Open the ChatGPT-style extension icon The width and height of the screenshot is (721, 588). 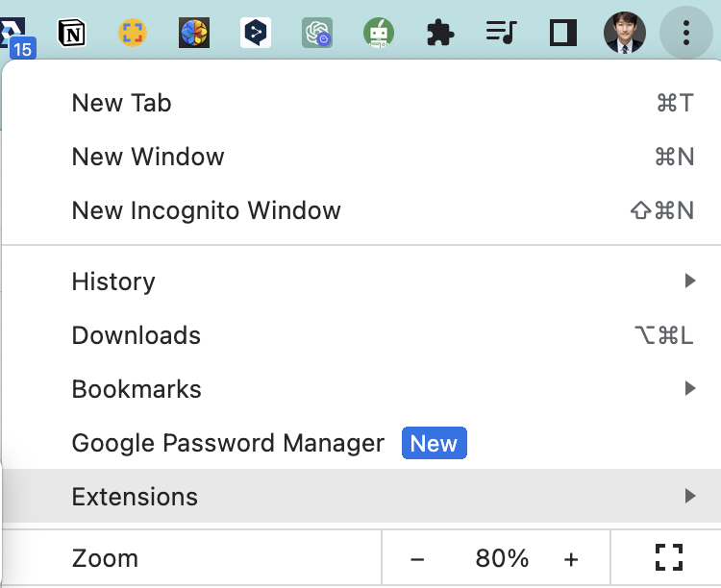click(x=317, y=33)
